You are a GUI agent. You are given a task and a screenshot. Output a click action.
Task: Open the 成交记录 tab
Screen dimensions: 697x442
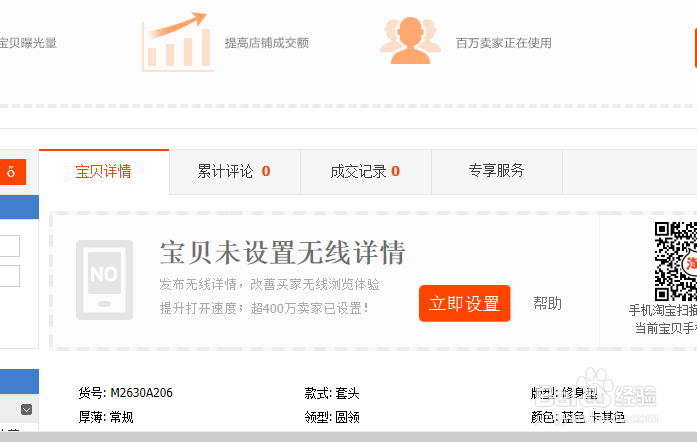click(x=366, y=172)
